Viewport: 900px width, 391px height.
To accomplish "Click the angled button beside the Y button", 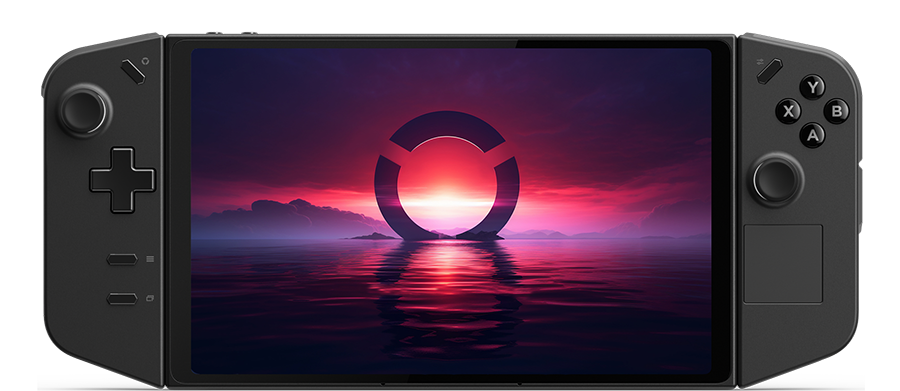I will click(770, 71).
